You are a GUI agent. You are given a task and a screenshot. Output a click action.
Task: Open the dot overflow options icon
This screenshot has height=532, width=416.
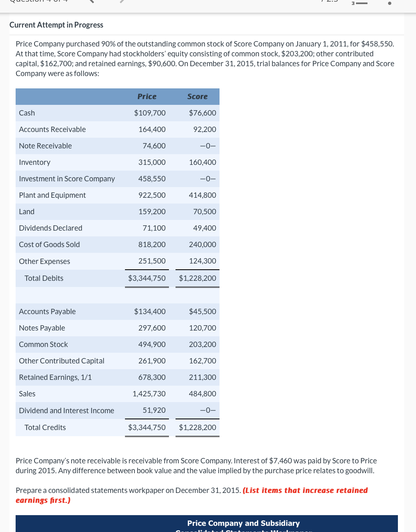(390, 3)
